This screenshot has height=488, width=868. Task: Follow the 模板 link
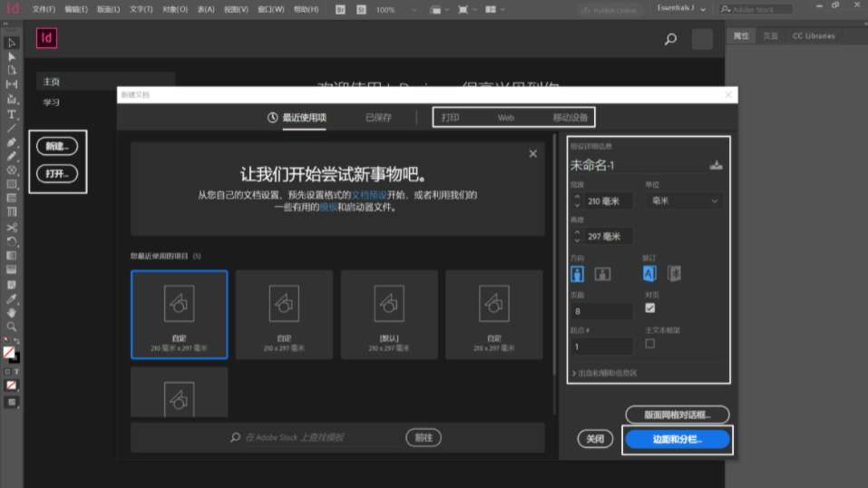point(329,207)
